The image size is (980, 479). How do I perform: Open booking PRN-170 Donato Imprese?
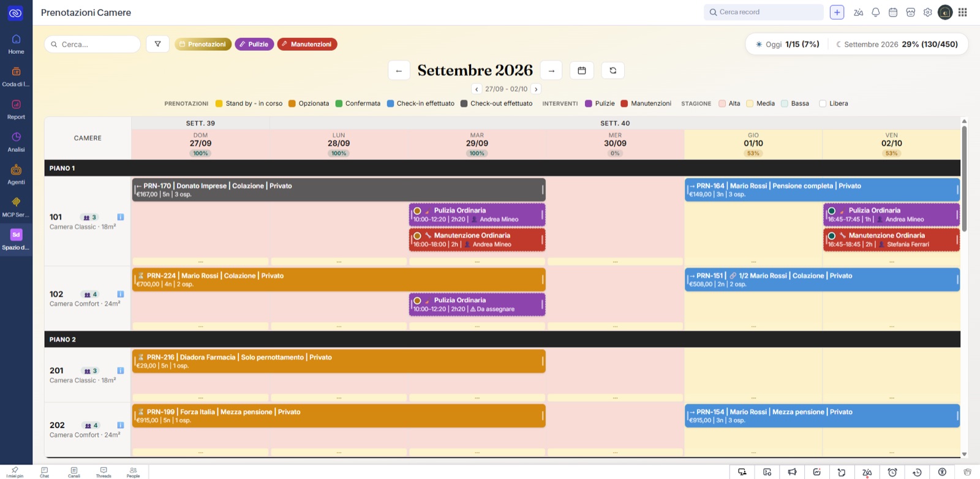coord(339,190)
